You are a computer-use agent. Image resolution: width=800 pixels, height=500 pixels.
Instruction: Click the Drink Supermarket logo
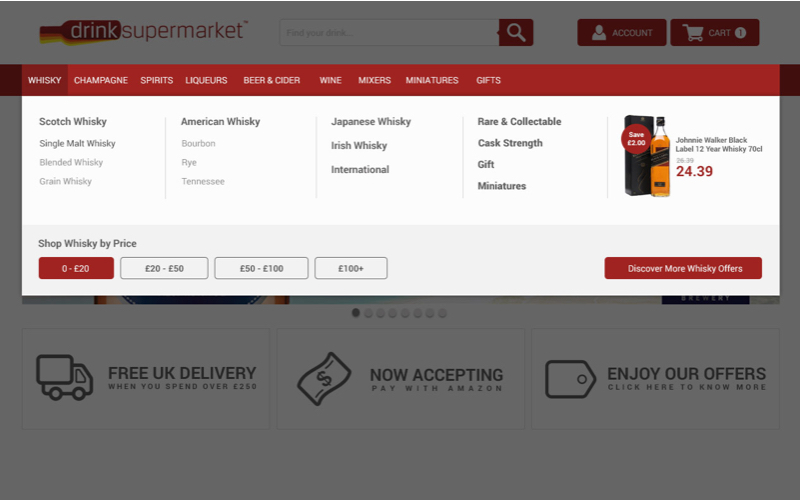(143, 32)
